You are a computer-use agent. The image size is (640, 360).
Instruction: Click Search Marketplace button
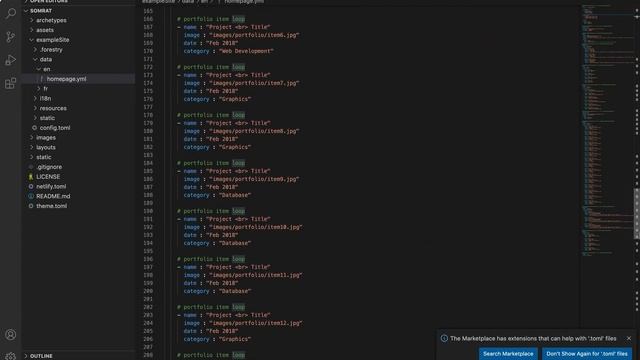(x=508, y=354)
